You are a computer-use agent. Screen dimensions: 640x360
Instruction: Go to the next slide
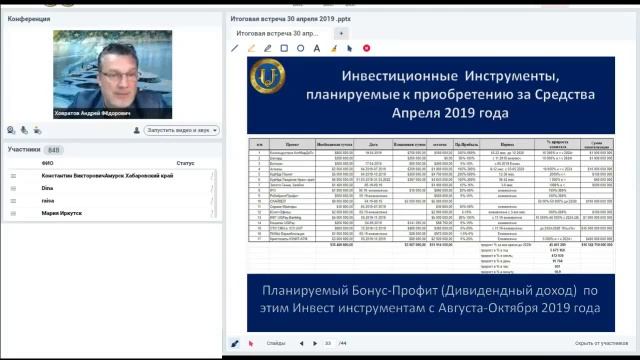click(x=315, y=344)
